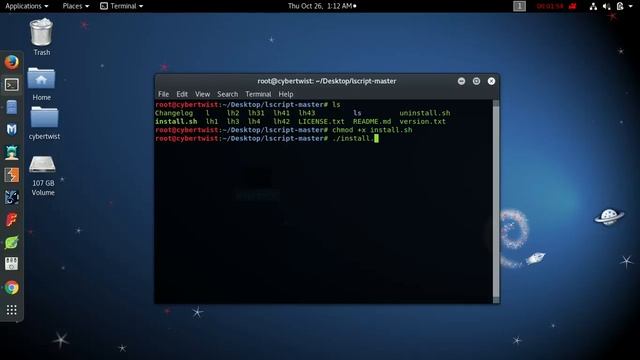The width and height of the screenshot is (640, 360).
Task: Open the terminal Edit menu
Action: pyautogui.click(x=182, y=94)
